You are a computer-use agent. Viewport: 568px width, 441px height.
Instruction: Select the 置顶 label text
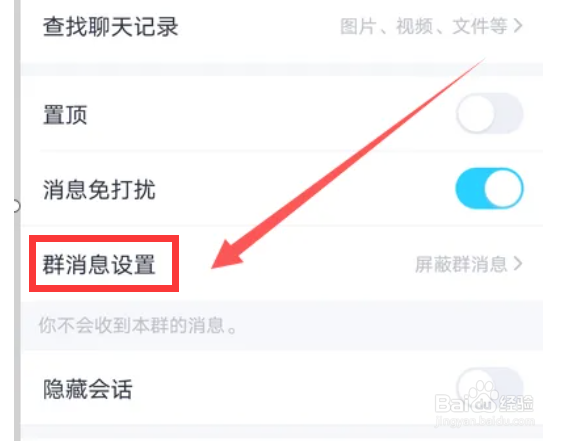tap(65, 115)
